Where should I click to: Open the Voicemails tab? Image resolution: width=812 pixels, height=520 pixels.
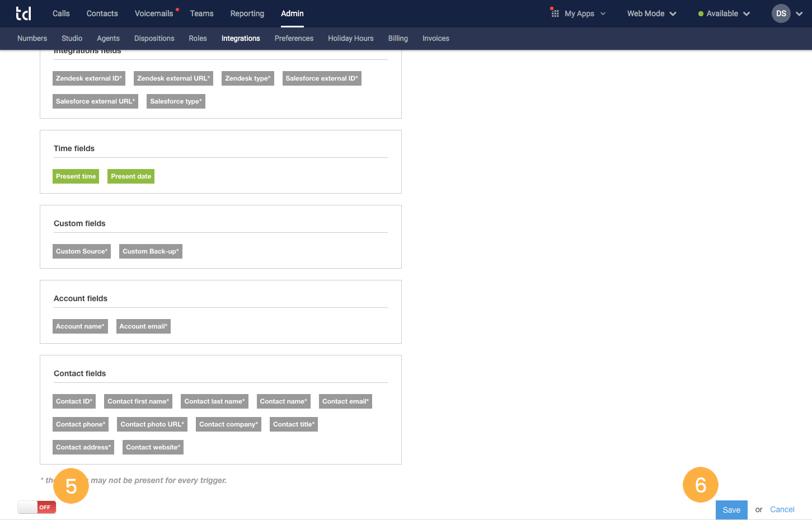pyautogui.click(x=154, y=13)
